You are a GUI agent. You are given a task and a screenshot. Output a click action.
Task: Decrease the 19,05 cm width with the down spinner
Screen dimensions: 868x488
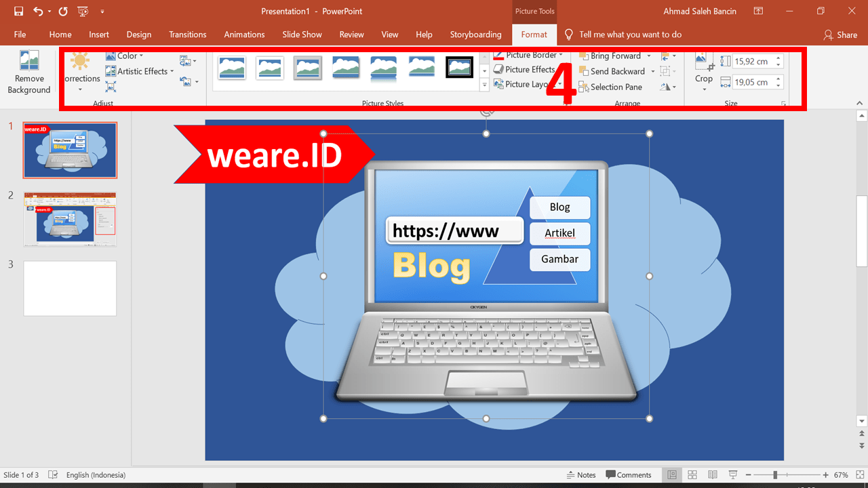click(778, 85)
